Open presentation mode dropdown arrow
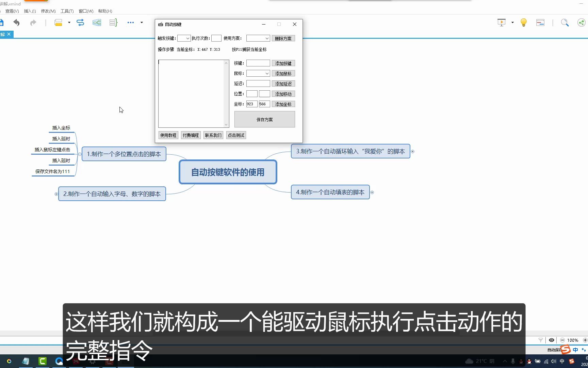The height and width of the screenshot is (368, 588). click(x=512, y=23)
